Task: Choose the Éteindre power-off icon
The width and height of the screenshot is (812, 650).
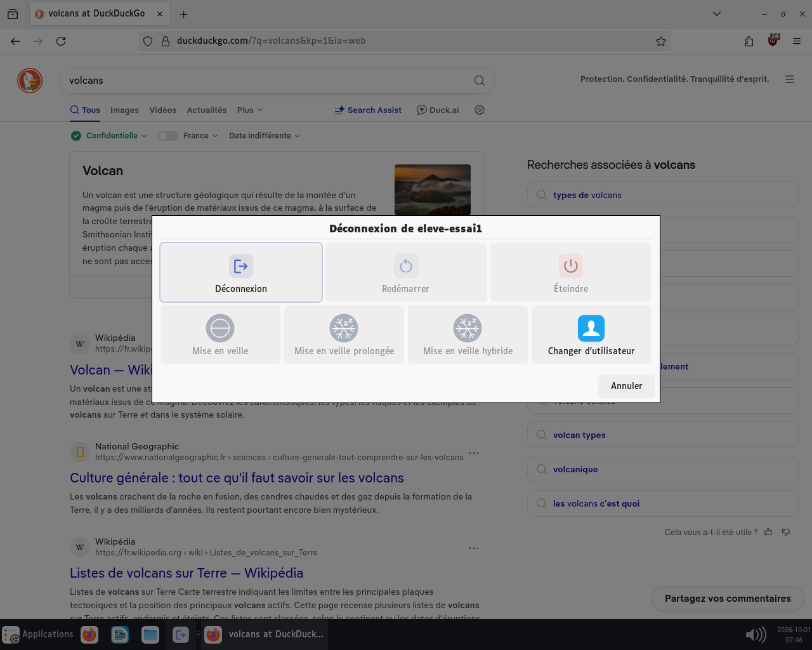Action: pyautogui.click(x=571, y=266)
